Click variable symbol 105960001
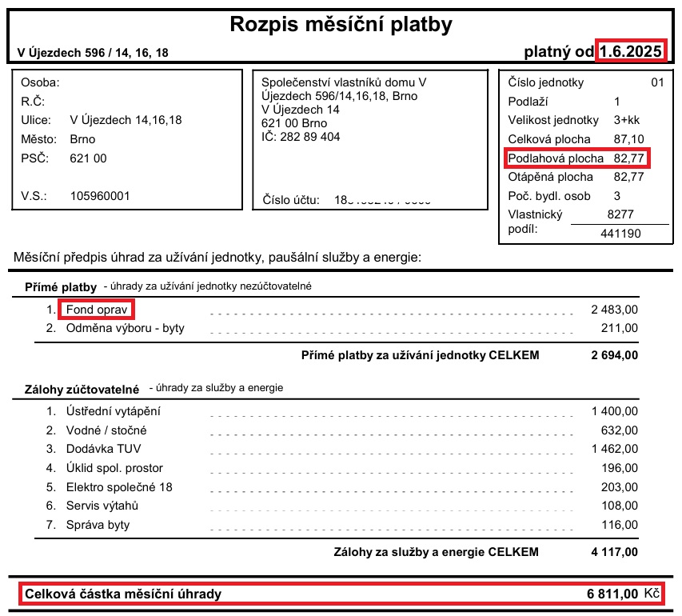This screenshot has height=616, width=682. coord(100,196)
